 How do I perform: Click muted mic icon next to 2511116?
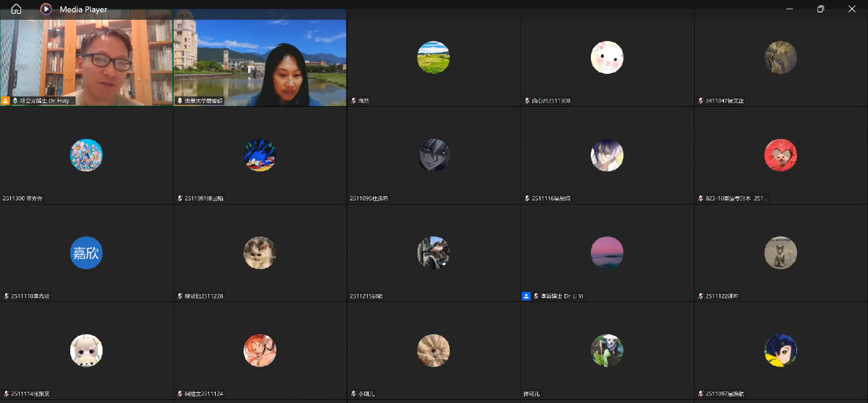(x=527, y=198)
